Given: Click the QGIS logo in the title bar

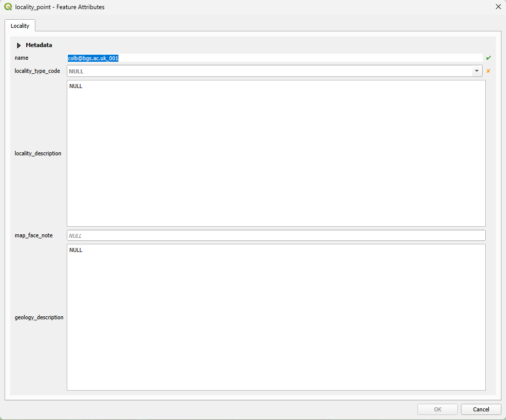Looking at the screenshot, I should coord(8,7).
